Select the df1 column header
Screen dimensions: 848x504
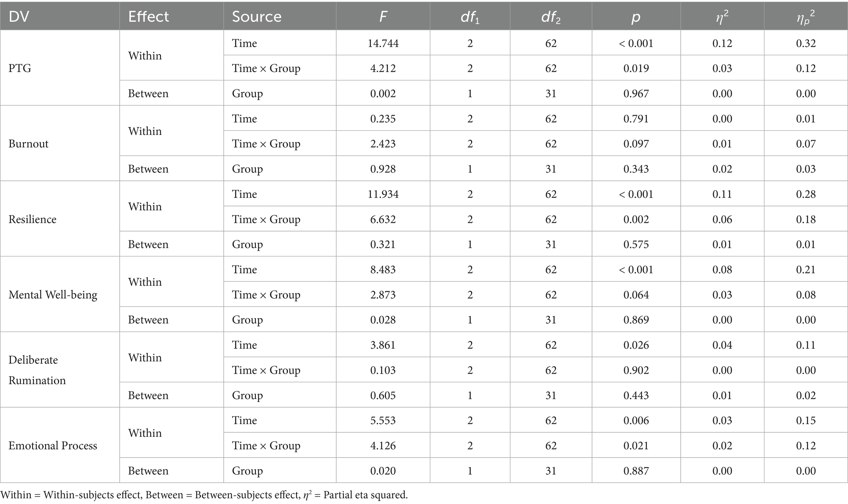[x=470, y=17]
